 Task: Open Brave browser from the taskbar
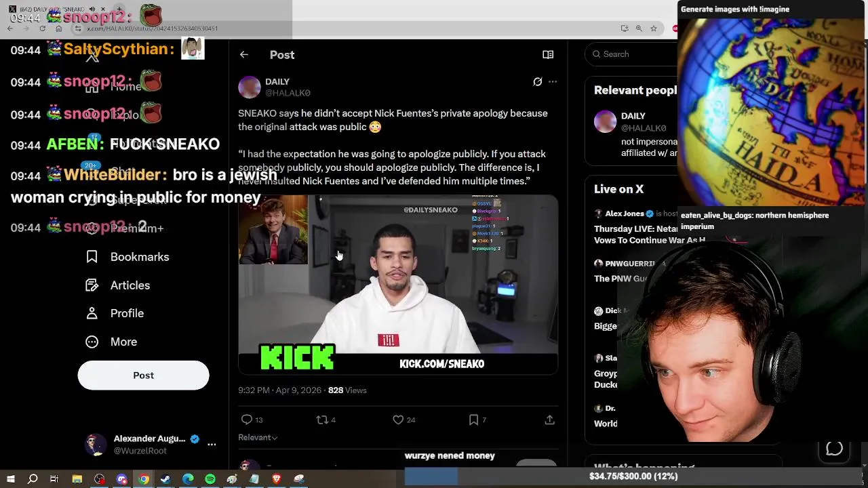276,479
